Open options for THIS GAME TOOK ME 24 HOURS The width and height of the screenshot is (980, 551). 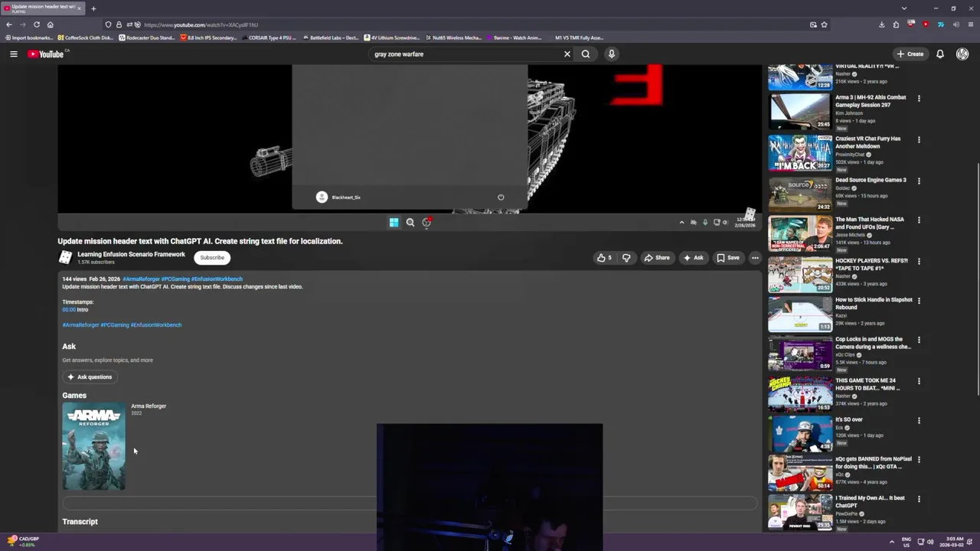(919, 381)
